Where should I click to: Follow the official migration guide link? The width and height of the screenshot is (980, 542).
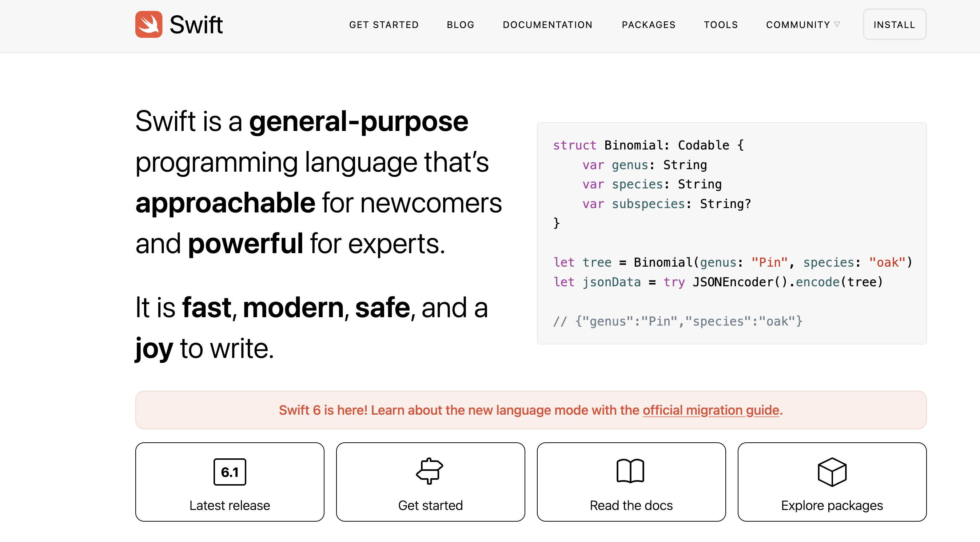coord(711,410)
